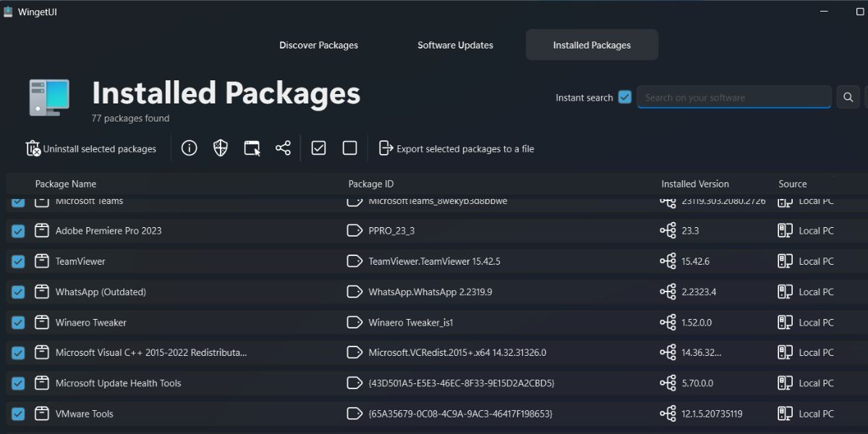
Task: Click package icon beside Adobe Premiere Pro 2023
Action: (41, 231)
